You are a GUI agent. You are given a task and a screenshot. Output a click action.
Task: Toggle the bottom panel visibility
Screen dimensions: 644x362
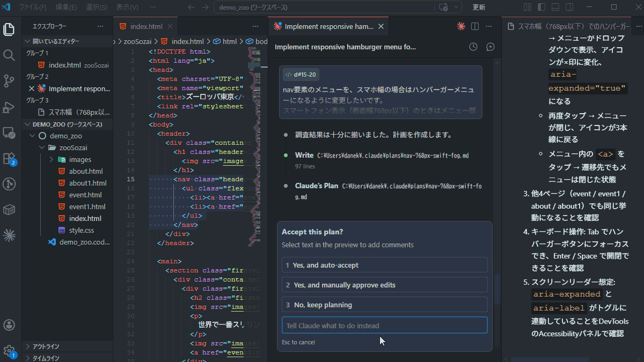(554, 8)
